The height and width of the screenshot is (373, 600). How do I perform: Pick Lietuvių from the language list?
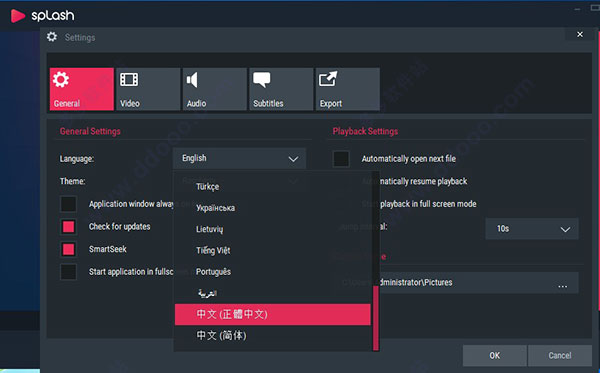pos(273,229)
